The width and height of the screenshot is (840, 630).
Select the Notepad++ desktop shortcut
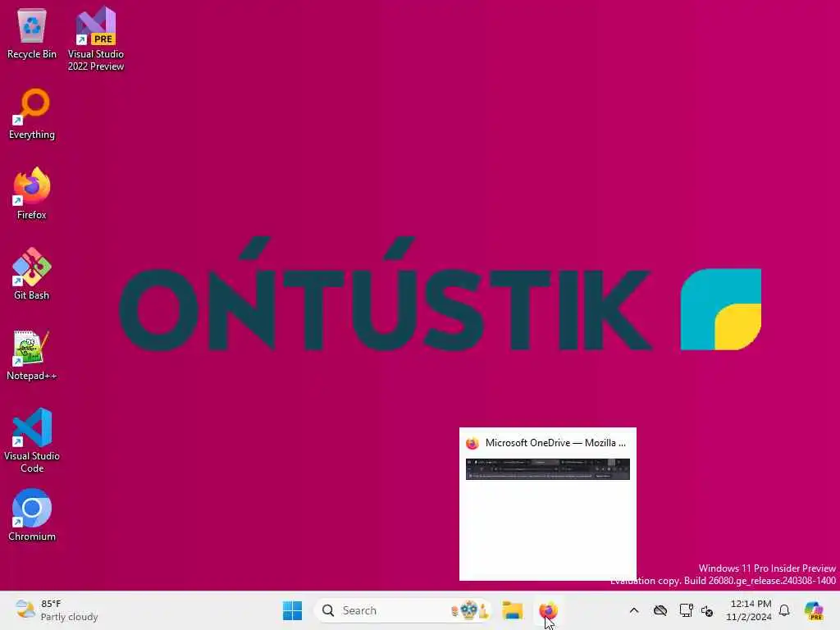[32, 355]
